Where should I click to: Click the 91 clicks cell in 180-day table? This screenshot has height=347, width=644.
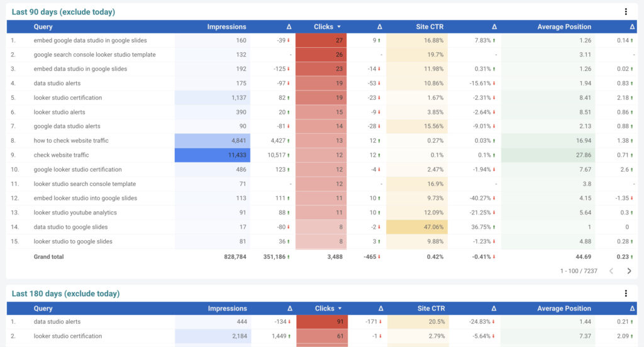(x=321, y=321)
